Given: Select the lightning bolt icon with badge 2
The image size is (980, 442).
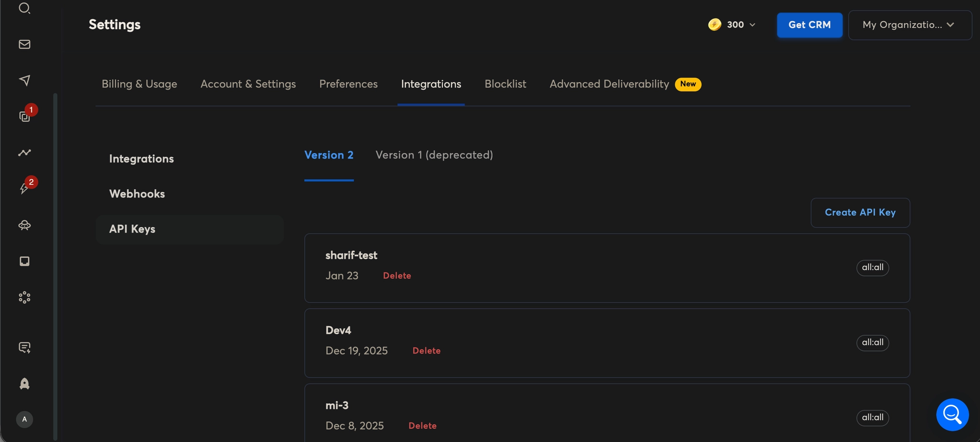Looking at the screenshot, I should point(24,188).
